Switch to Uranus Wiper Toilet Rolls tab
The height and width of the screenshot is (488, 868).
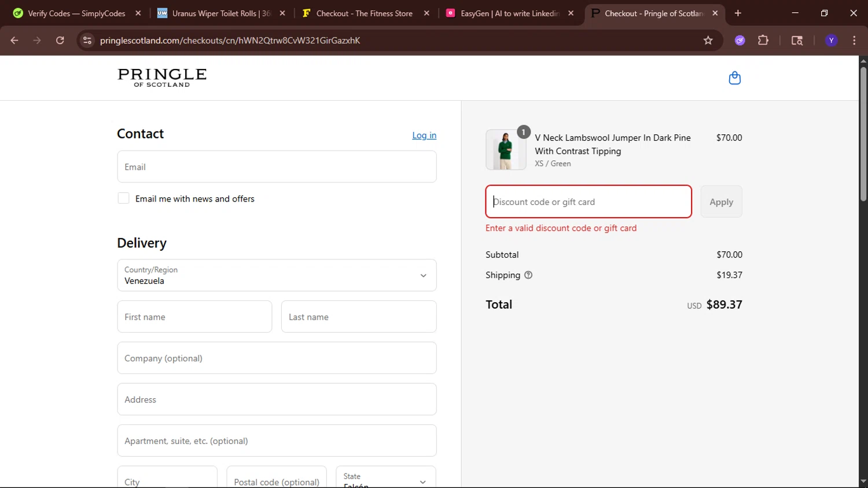[220, 13]
